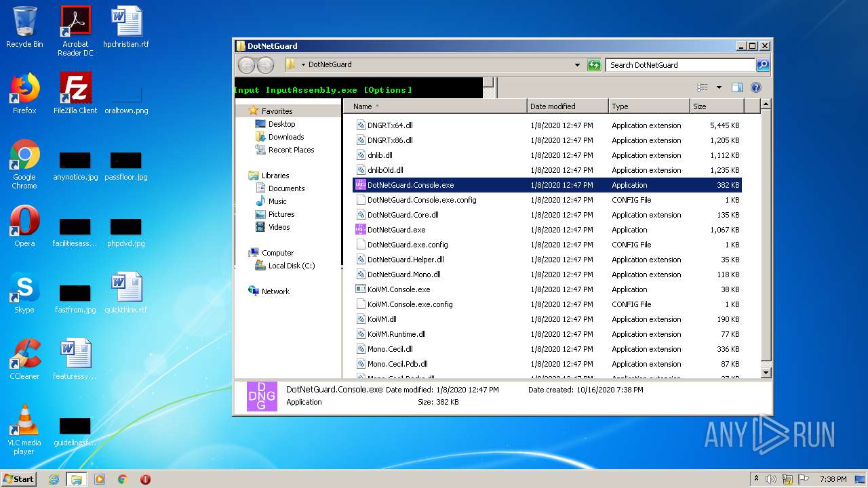Open Downloads in the navigation pane
Image resolution: width=868 pixels, height=488 pixels.
coord(286,137)
